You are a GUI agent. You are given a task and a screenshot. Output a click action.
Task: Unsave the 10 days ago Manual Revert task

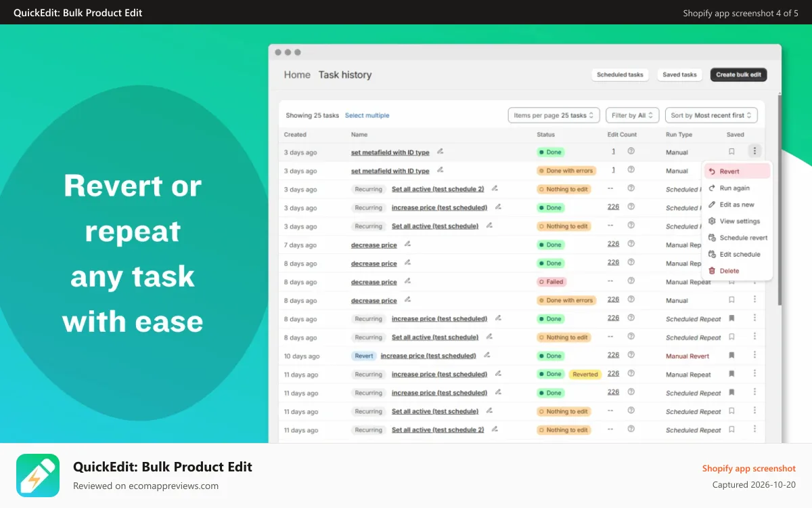[731, 355]
